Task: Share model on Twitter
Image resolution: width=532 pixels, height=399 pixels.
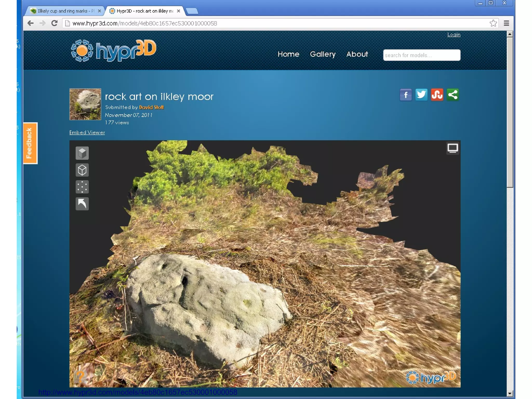Action: click(421, 95)
